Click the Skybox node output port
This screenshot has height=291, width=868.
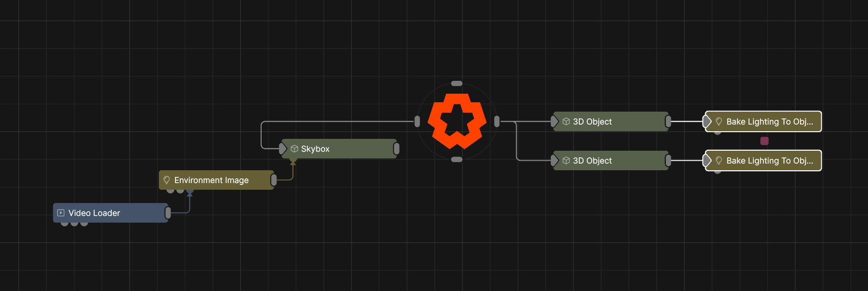click(396, 149)
